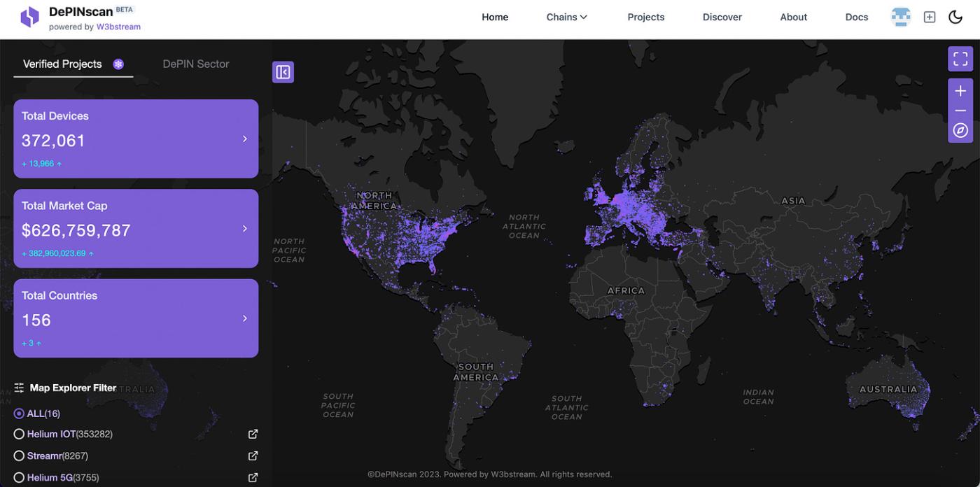
Task: Select Helium 5G radio filter
Action: (19, 477)
